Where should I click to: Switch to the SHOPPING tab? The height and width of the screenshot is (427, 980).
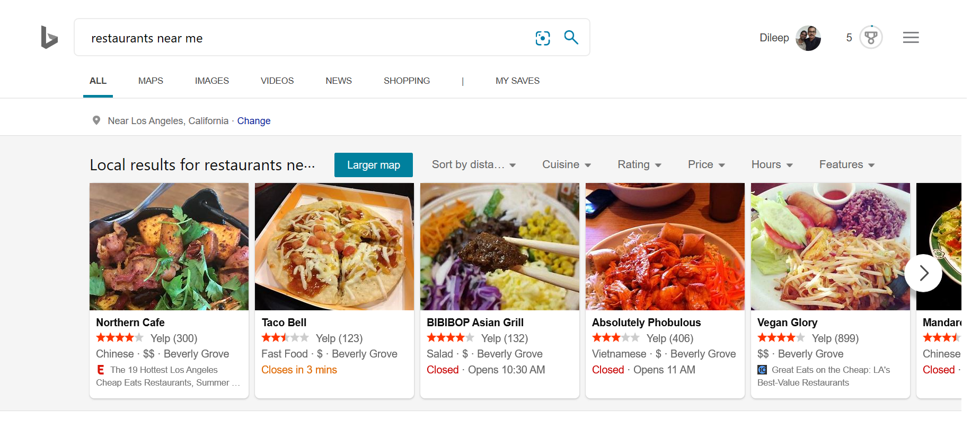click(407, 81)
